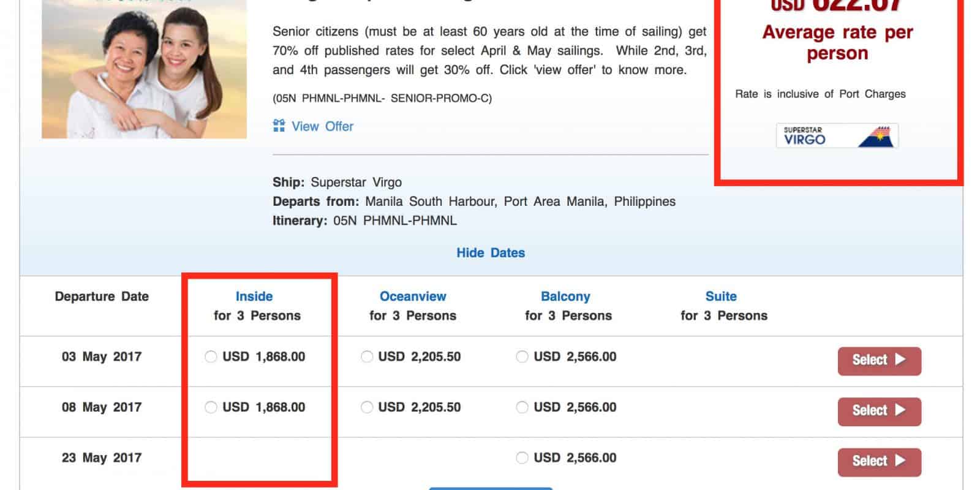Choose Inside USD 1,868.00 for 08 May 2017
The width and height of the screenshot is (980, 490).
tap(211, 407)
